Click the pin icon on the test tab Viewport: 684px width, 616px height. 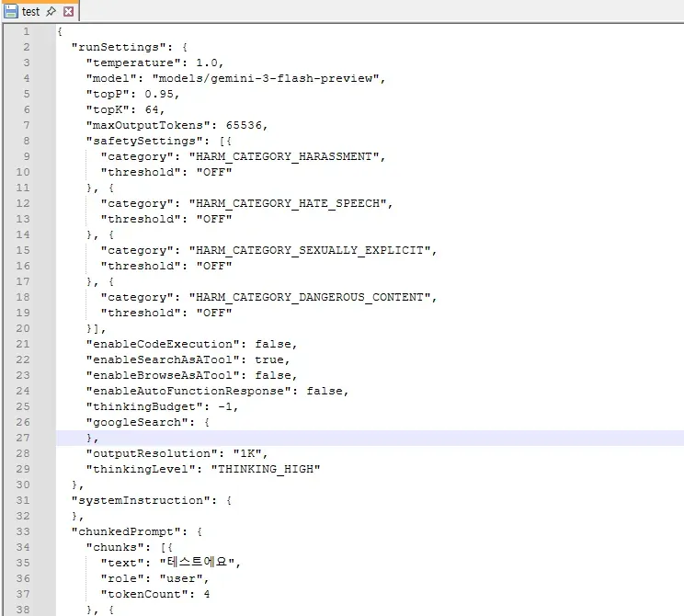(51, 12)
